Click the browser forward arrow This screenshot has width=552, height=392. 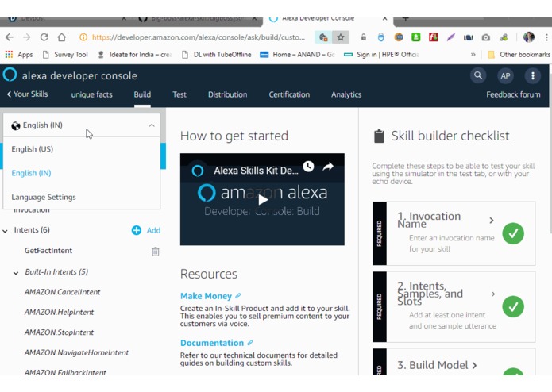point(27,37)
